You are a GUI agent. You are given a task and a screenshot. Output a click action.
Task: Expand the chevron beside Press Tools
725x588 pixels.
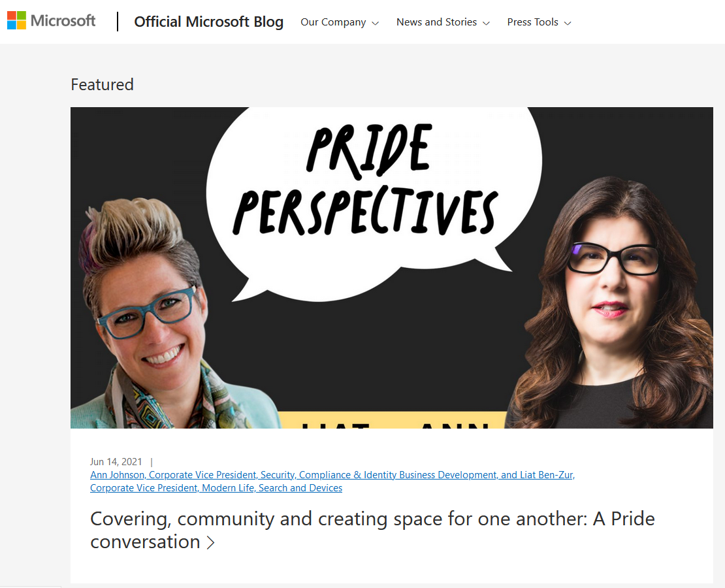pyautogui.click(x=568, y=23)
